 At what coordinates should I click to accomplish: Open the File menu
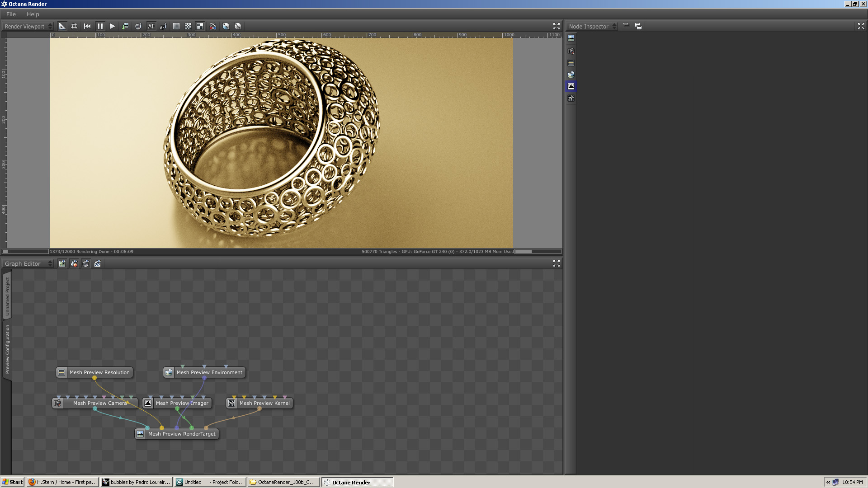click(x=11, y=14)
